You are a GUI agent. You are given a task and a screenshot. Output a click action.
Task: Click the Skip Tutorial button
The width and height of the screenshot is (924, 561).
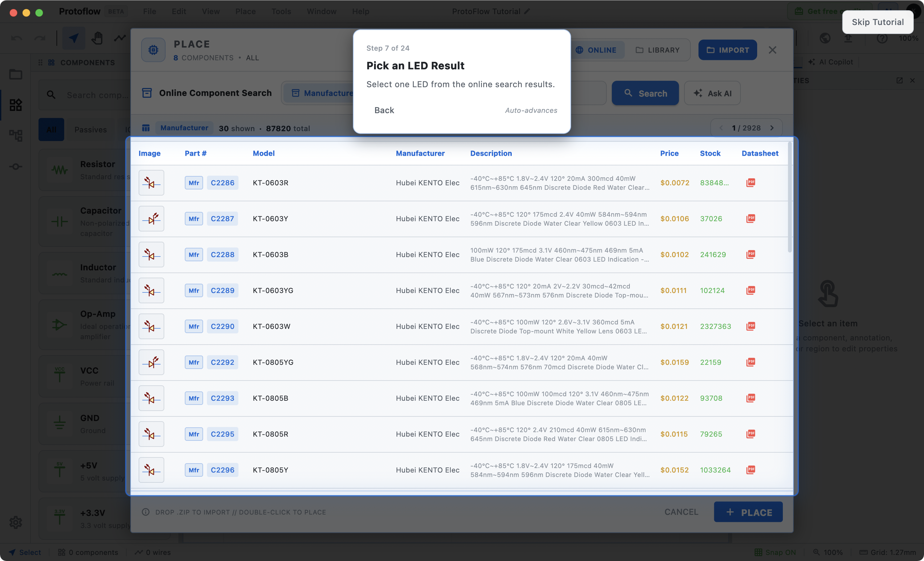coord(877,22)
